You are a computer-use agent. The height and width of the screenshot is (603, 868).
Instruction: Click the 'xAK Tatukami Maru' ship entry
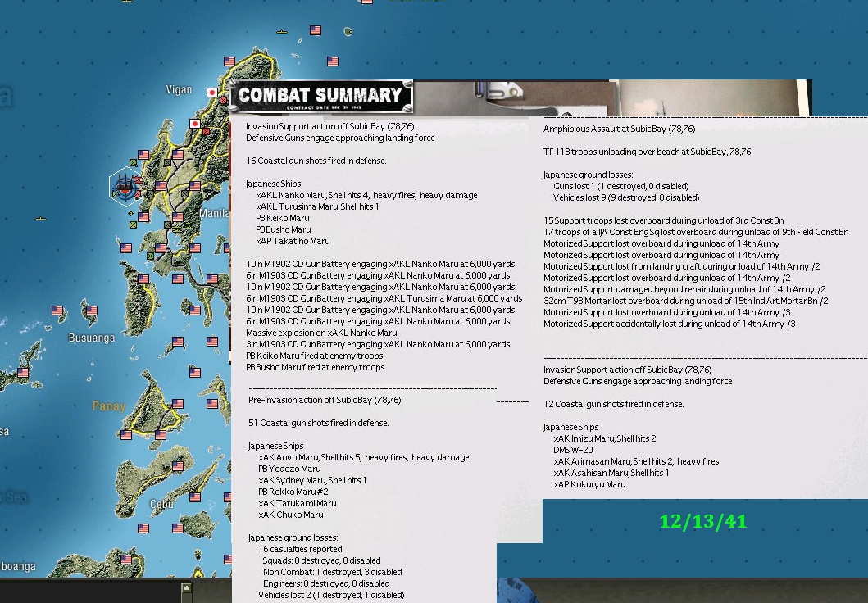click(298, 503)
